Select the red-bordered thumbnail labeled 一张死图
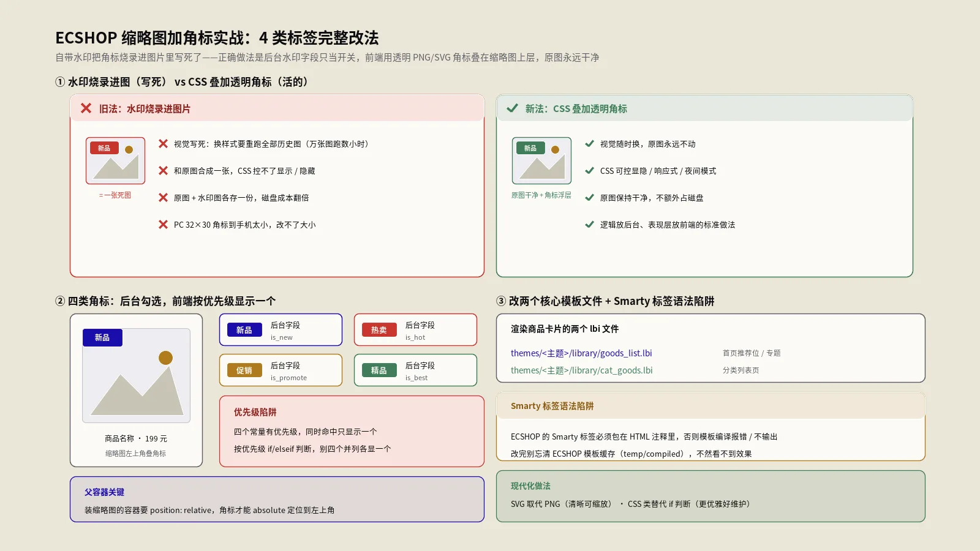 (x=115, y=160)
